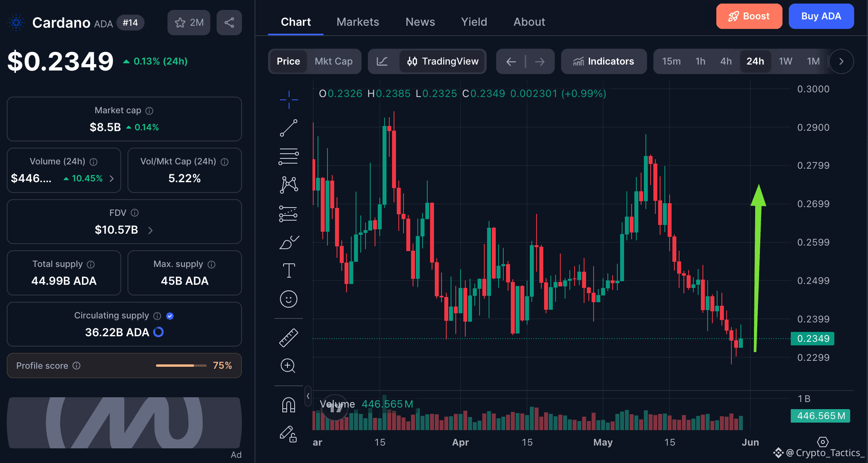The image size is (868, 463).
Task: Expand Volume (24h) details arrow
Action: (x=112, y=179)
